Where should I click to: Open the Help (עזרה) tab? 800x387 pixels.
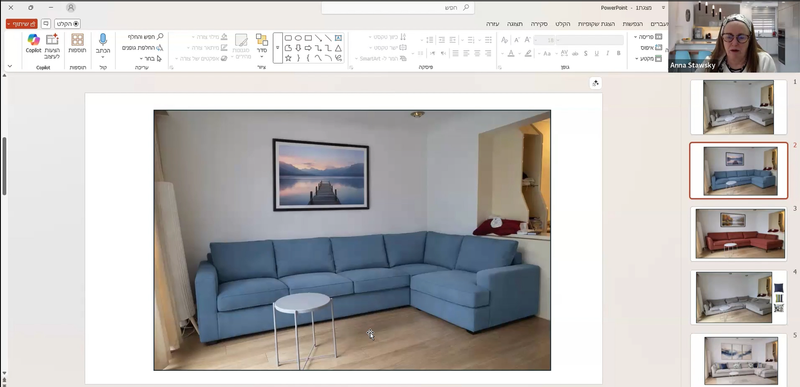pos(492,24)
